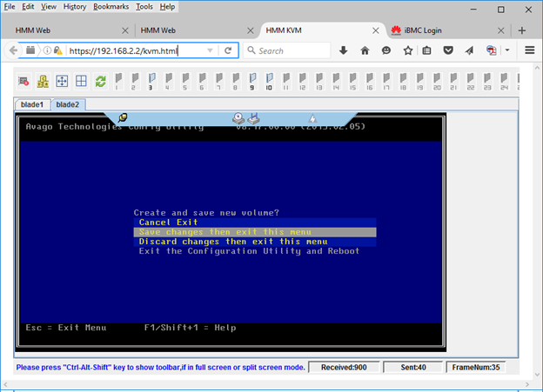Viewport: 543px width, 392px height.
Task: Go back to the previous page
Action: pos(13,50)
